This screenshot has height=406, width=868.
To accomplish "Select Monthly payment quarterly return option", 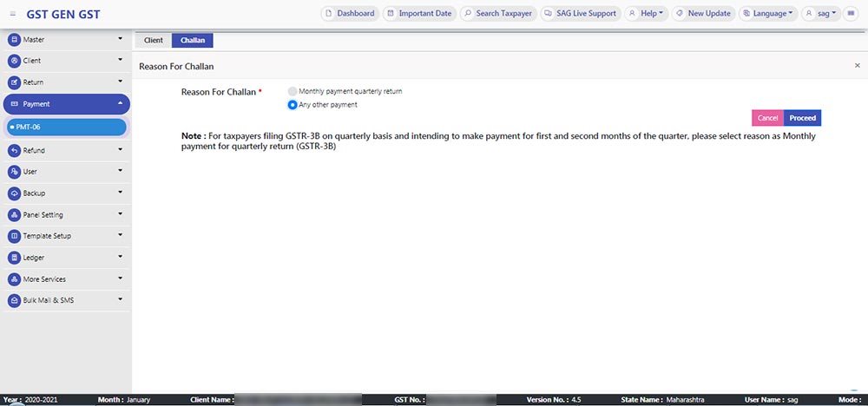I will click(x=293, y=91).
